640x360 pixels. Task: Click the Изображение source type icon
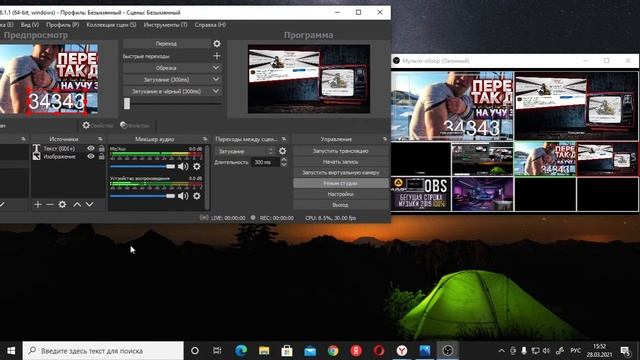click(36, 156)
